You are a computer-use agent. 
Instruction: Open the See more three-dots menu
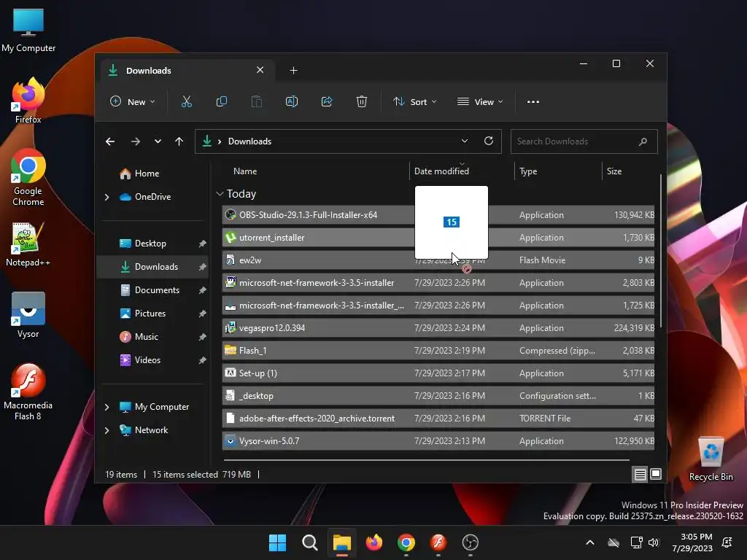(x=533, y=101)
